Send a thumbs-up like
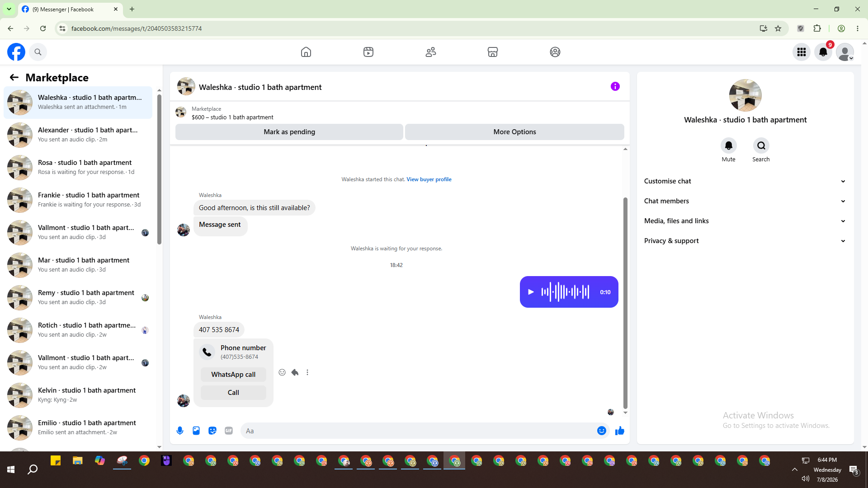The image size is (868, 488). click(x=620, y=431)
